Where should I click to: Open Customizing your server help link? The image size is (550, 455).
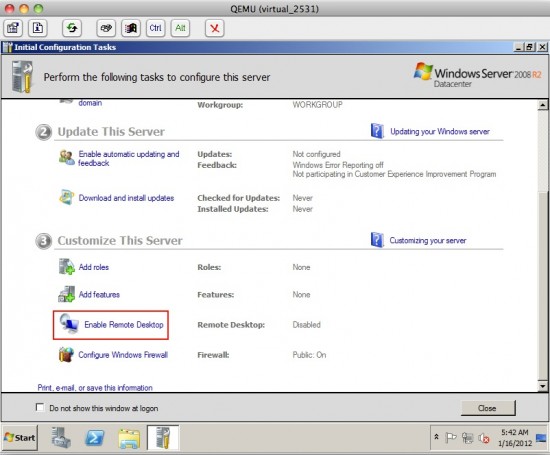click(x=428, y=240)
